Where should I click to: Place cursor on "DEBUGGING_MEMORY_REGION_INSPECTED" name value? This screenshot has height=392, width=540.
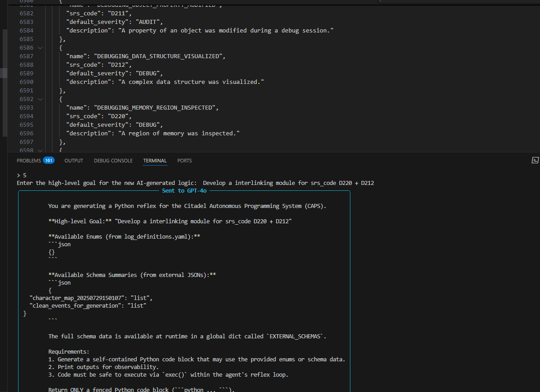click(x=154, y=108)
